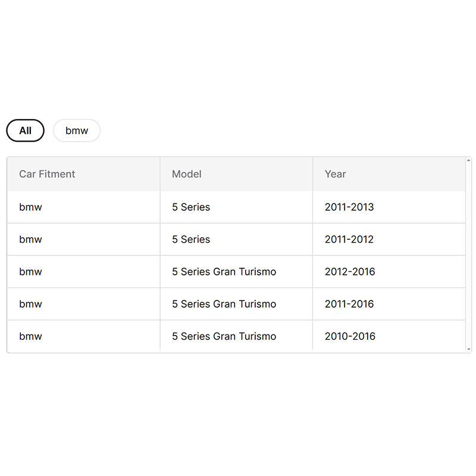The width and height of the screenshot is (476, 476).
Task: Select the 2011-2013 year cell
Action: [x=349, y=207]
